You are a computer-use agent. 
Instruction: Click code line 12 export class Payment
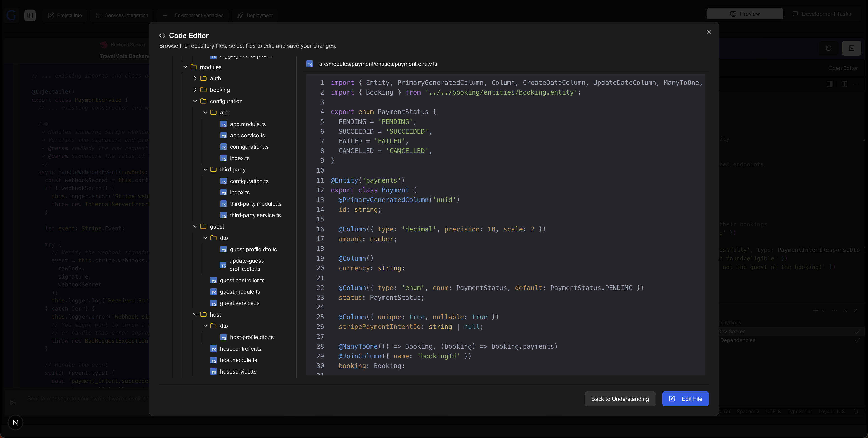374,190
